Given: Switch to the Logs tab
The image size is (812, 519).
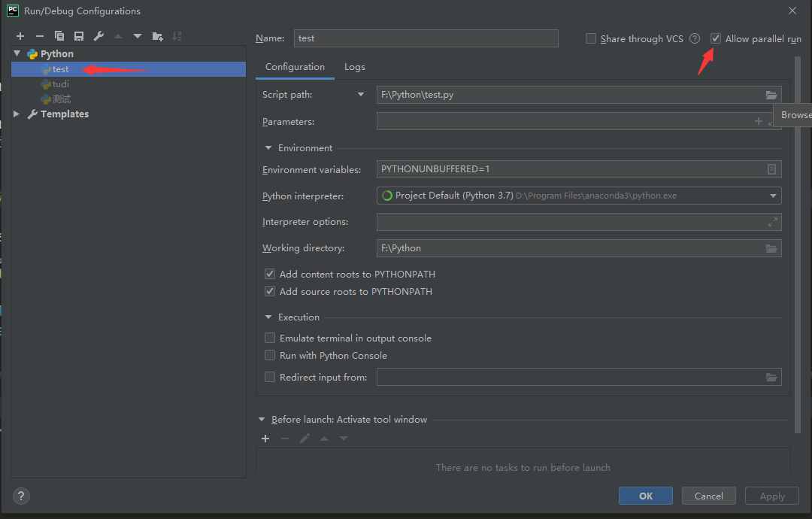Looking at the screenshot, I should pyautogui.click(x=354, y=67).
